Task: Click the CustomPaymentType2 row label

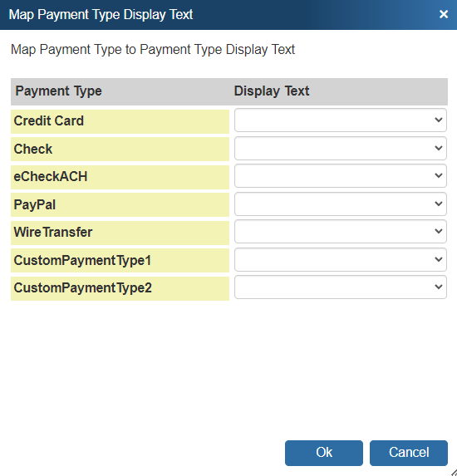Action: click(x=82, y=287)
